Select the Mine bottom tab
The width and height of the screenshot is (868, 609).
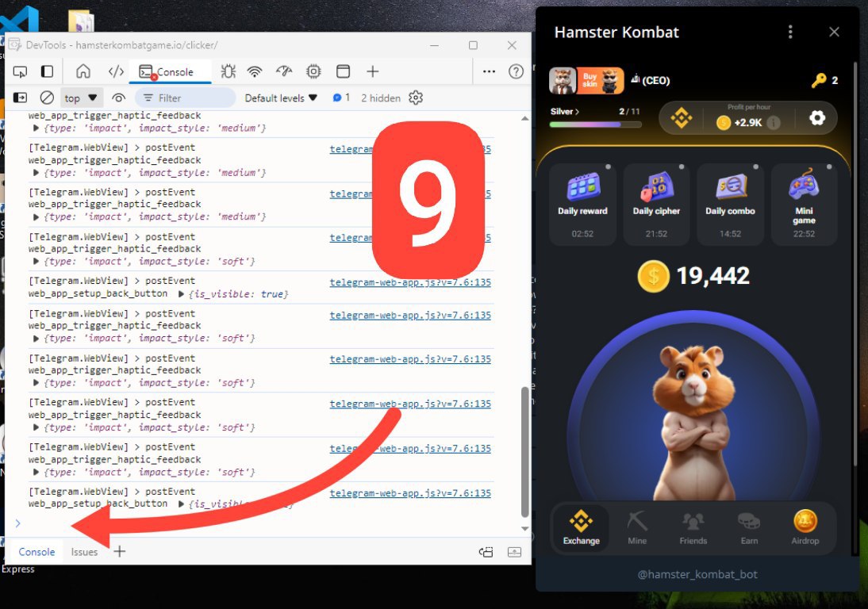point(637,528)
